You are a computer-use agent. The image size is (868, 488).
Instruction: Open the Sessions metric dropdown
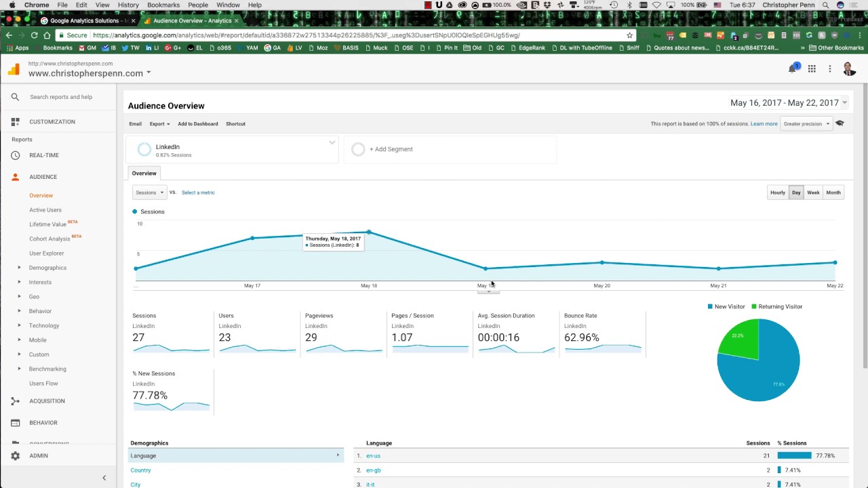(149, 192)
